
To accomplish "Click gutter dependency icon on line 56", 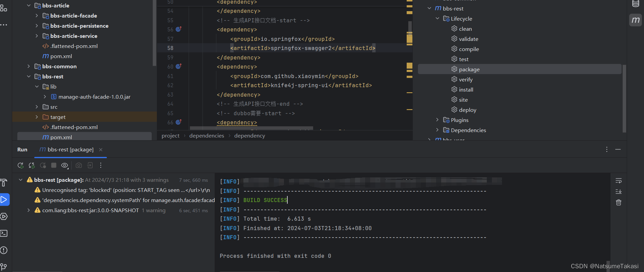I will 179,29.
